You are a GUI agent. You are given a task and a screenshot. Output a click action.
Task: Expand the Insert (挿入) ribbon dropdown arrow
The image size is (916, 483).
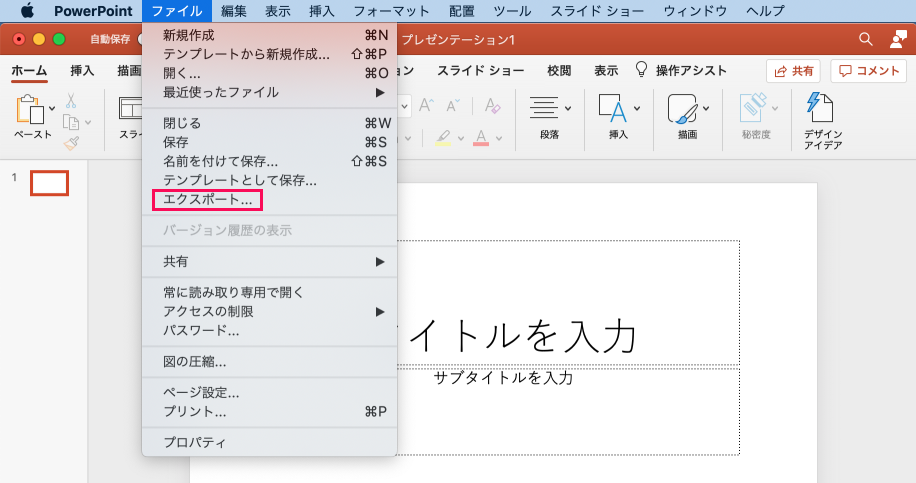point(637,108)
